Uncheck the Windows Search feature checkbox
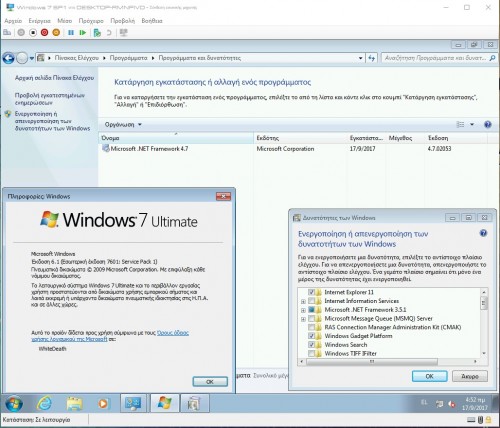The width and height of the screenshot is (500, 428). tap(311, 344)
